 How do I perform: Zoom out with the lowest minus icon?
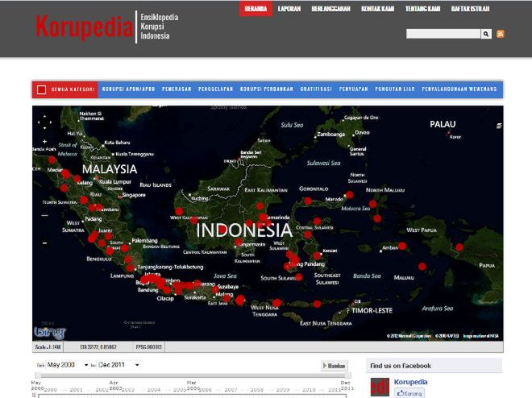45,243
